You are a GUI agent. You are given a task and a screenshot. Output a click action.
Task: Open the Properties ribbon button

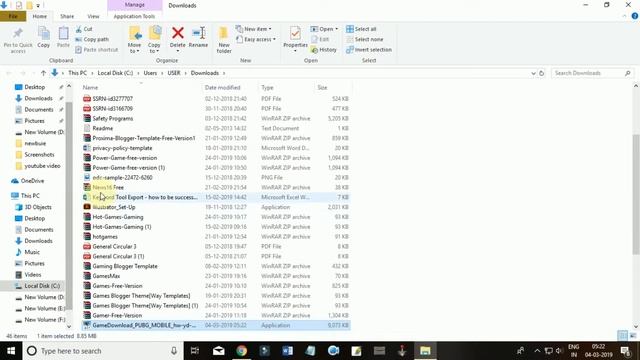click(295, 39)
